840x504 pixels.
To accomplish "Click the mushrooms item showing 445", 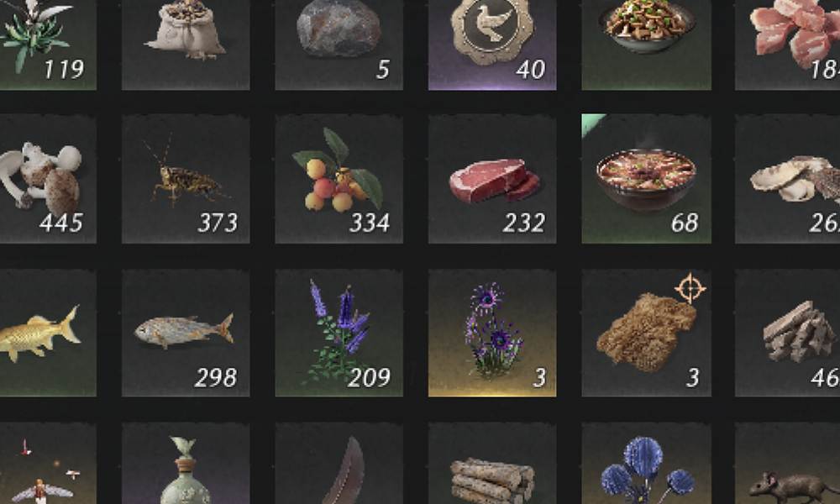I will (x=47, y=179).
